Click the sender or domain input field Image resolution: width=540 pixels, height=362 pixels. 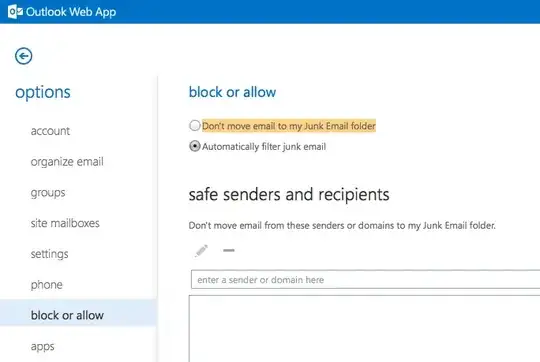click(365, 280)
